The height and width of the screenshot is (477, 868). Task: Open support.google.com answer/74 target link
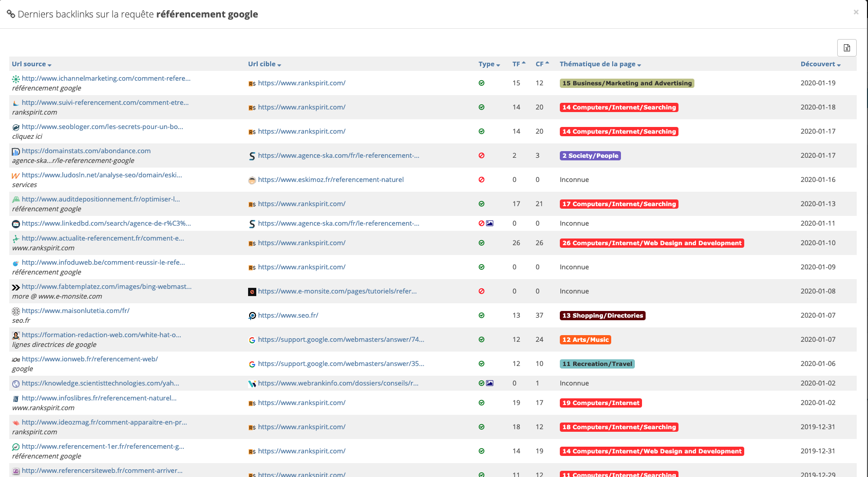click(341, 340)
